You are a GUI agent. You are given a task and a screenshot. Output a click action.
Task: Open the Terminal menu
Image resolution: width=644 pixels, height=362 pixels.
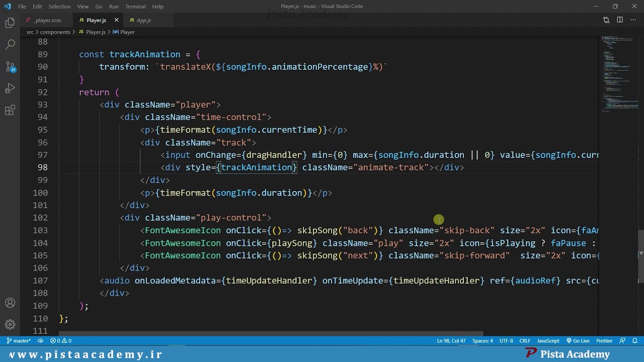coord(135,7)
